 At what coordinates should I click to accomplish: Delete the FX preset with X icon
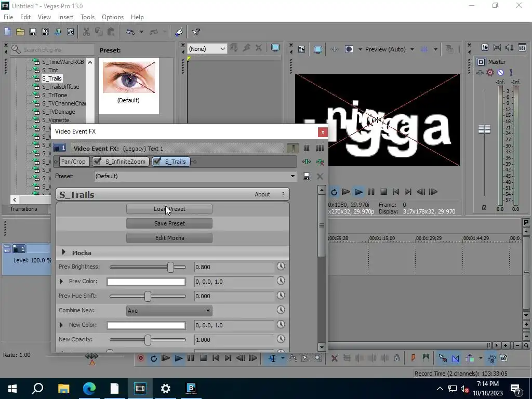tap(320, 177)
